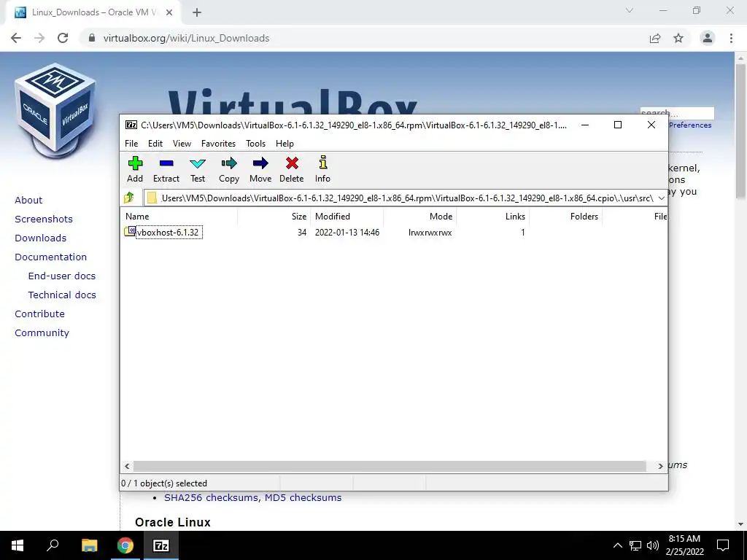Screen dimensions: 747x560
Task: Sort by the Folders column header
Action: pos(565,216)
